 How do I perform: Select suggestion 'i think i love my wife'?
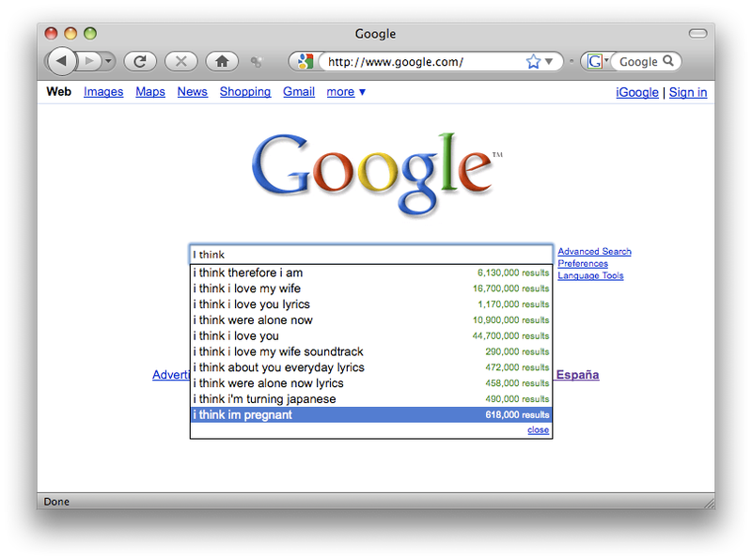371,288
